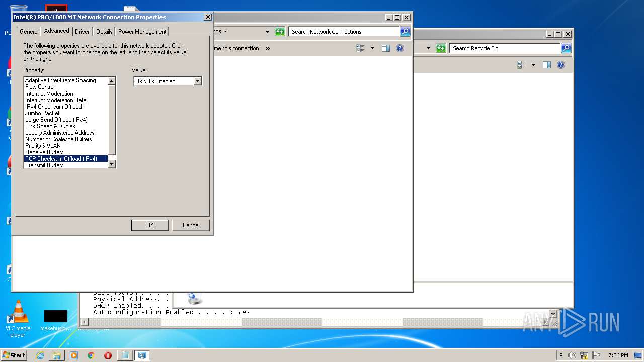This screenshot has width=644, height=362.
Task: Click OK in the adapter properties dialog
Action: pos(150,225)
